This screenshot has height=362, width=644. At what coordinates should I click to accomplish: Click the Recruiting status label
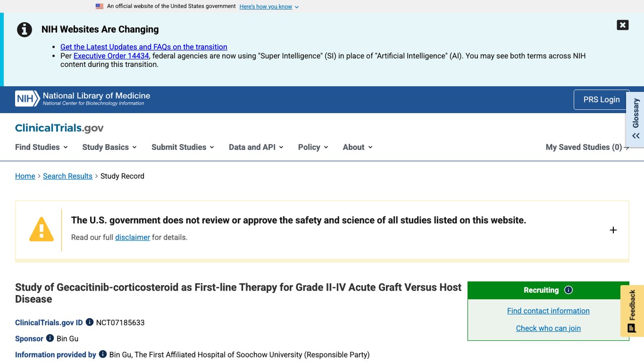[x=541, y=290]
